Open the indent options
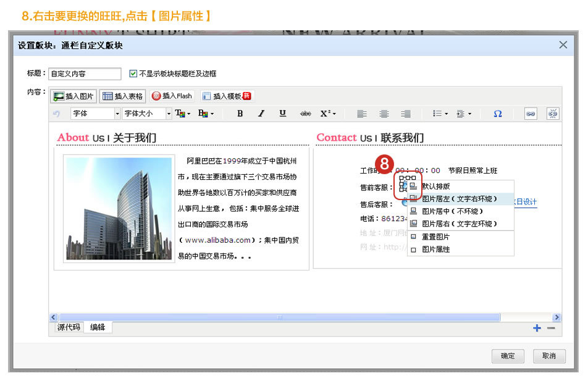This screenshot has width=588, height=378. pyautogui.click(x=464, y=114)
